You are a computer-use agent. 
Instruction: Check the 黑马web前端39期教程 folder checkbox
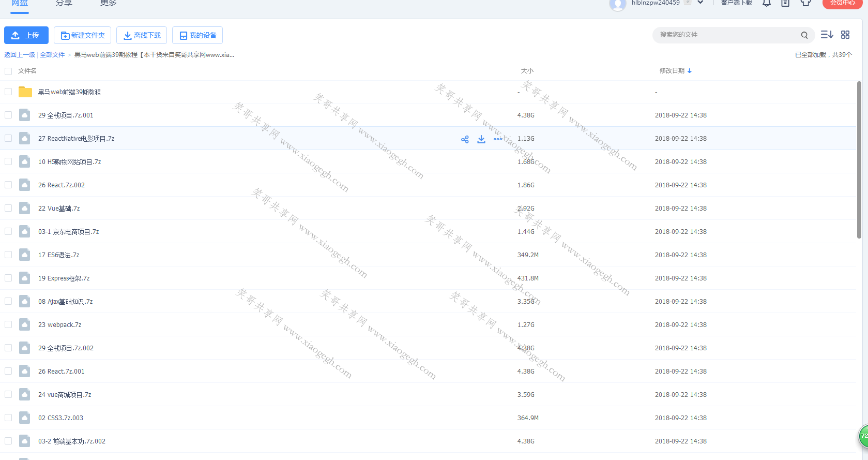click(x=8, y=92)
